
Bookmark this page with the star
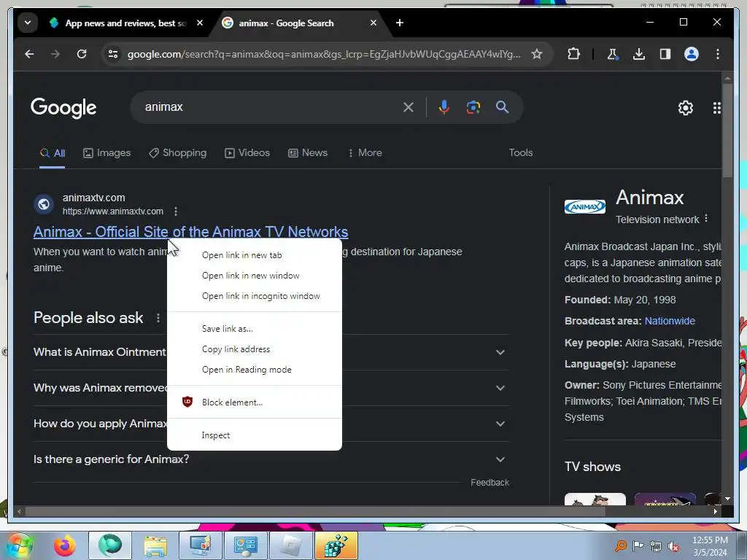pyautogui.click(x=537, y=54)
